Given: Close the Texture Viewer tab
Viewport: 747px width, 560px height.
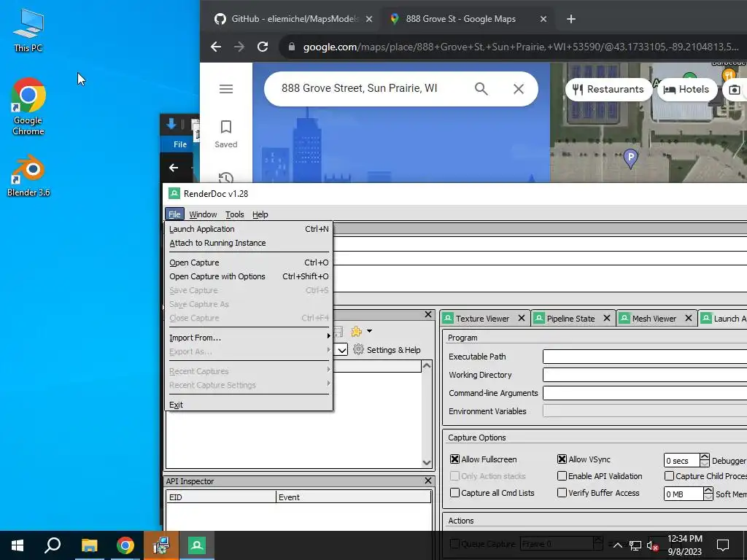Looking at the screenshot, I should tap(521, 318).
